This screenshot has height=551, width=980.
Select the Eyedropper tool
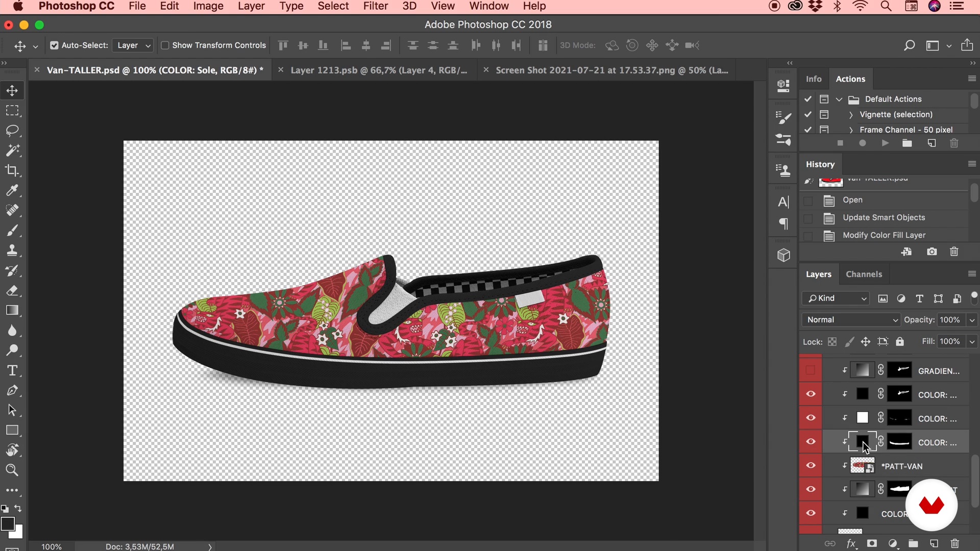pos(12,190)
